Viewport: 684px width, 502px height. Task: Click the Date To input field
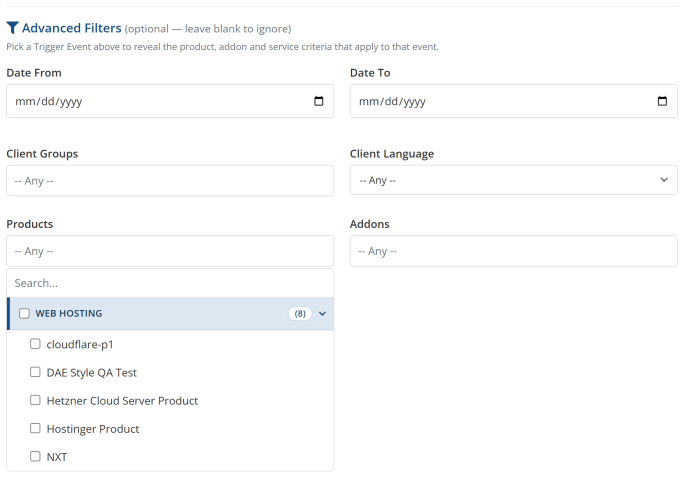click(513, 101)
